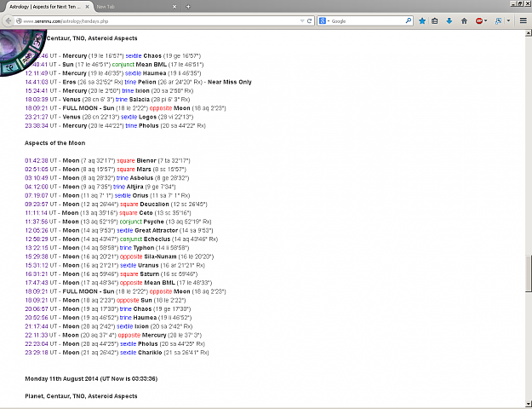Click 'Altjira' in Moon trine row
The height and width of the screenshot is (409, 532).
click(x=135, y=187)
